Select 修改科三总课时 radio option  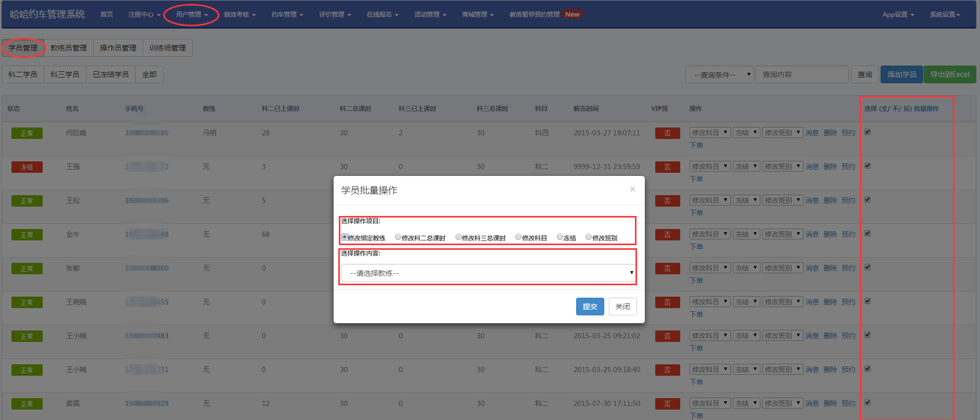coord(459,237)
